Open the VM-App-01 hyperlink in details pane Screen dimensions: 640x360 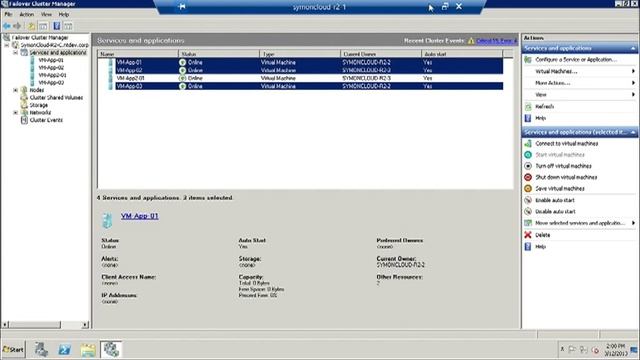(x=140, y=216)
